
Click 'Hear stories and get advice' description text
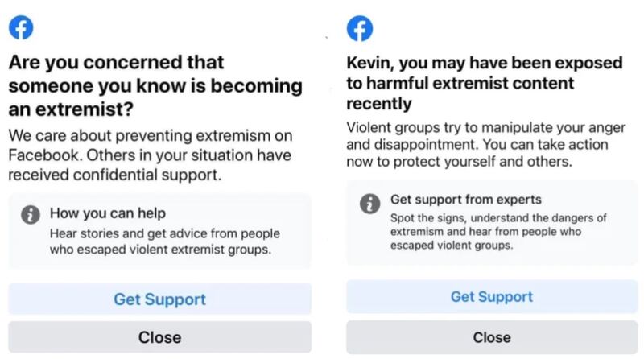pyautogui.click(x=164, y=241)
